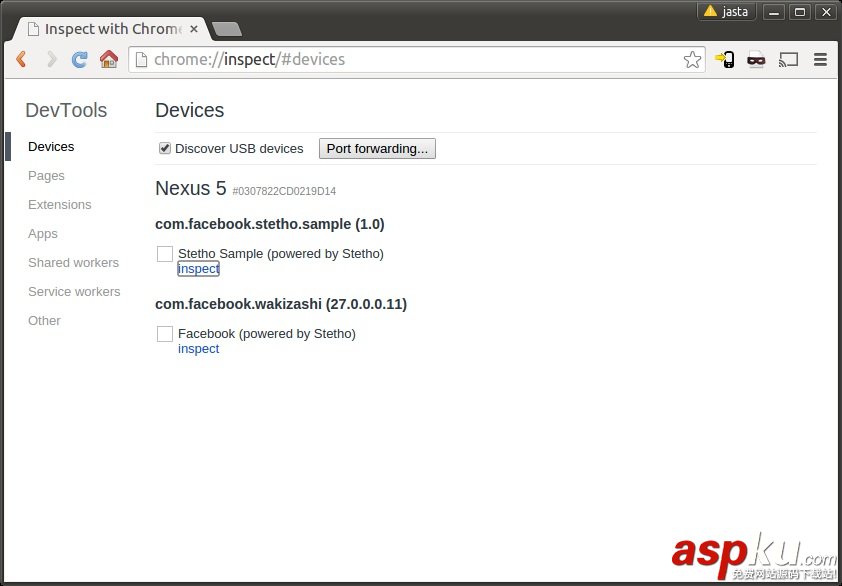Viewport: 842px width, 586px height.
Task: Inspect the Facebook app
Action: (199, 349)
